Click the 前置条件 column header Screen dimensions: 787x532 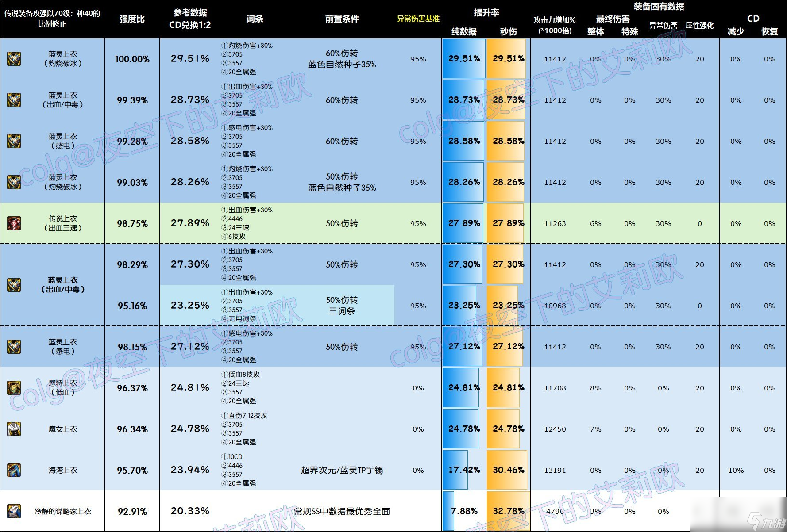tap(342, 19)
